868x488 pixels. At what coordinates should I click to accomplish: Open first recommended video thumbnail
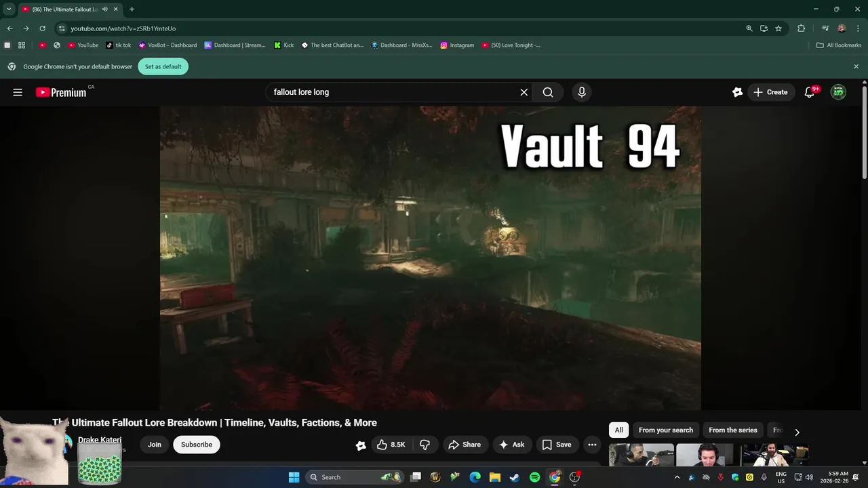(x=641, y=455)
